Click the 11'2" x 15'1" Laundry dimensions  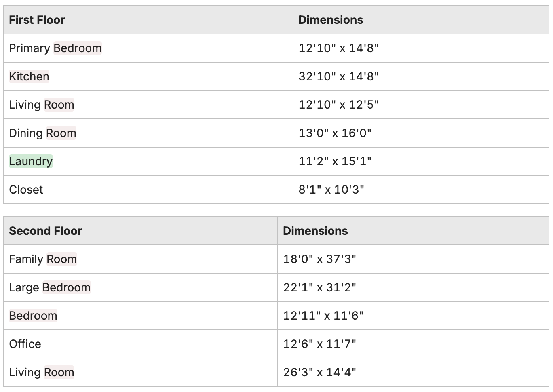coord(335,161)
